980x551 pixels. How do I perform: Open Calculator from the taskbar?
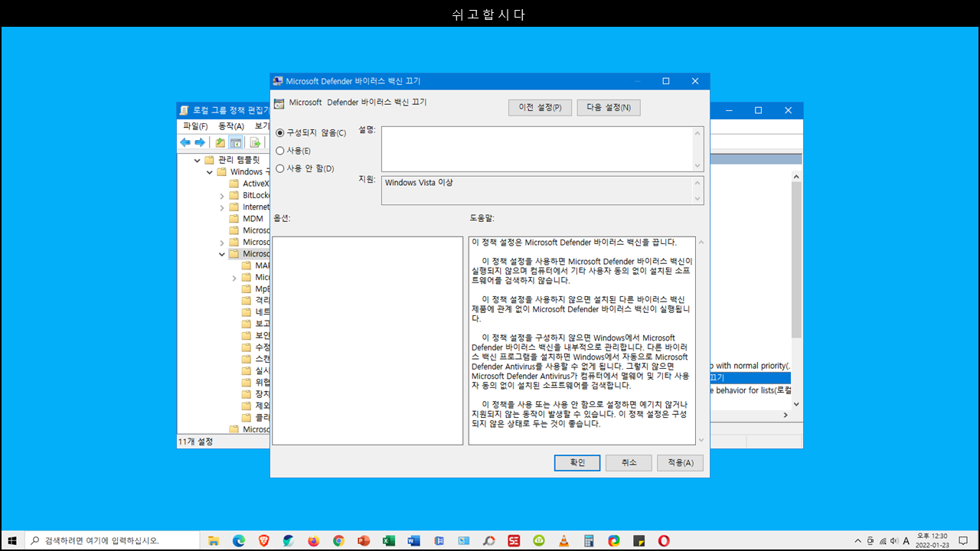pos(589,540)
